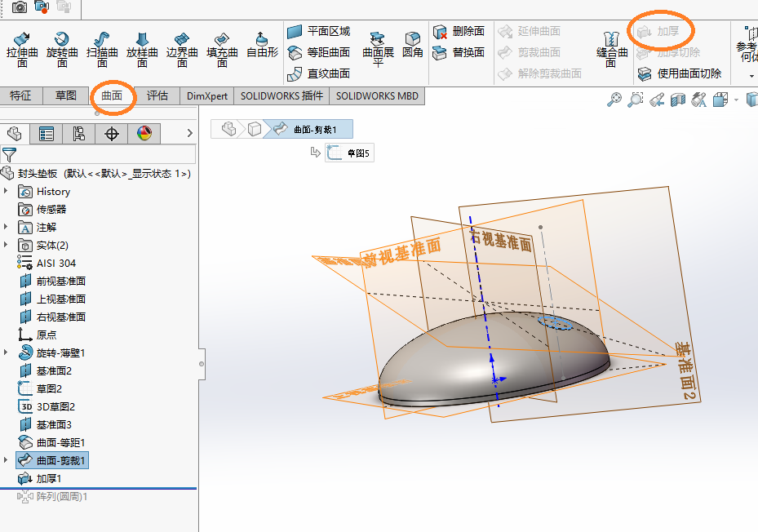Select the 旋转曲面 (Revolved Surface) tool
758x532 pixels.
61,47
